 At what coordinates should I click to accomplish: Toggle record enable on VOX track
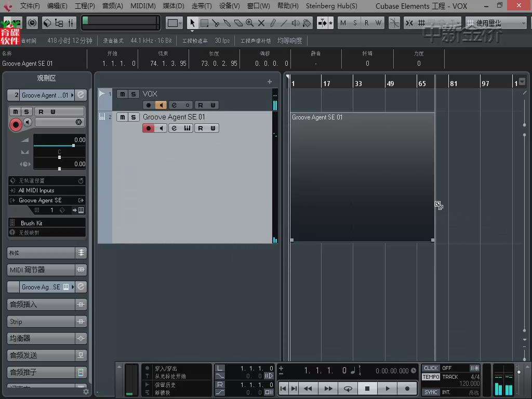click(148, 105)
